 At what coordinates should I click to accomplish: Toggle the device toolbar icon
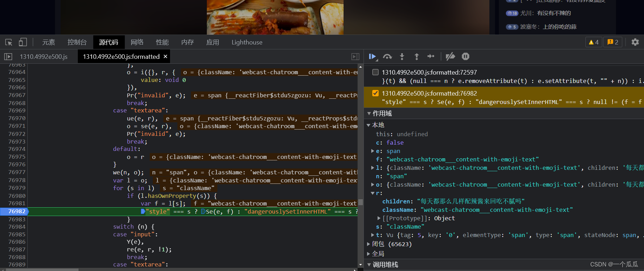pyautogui.click(x=23, y=42)
